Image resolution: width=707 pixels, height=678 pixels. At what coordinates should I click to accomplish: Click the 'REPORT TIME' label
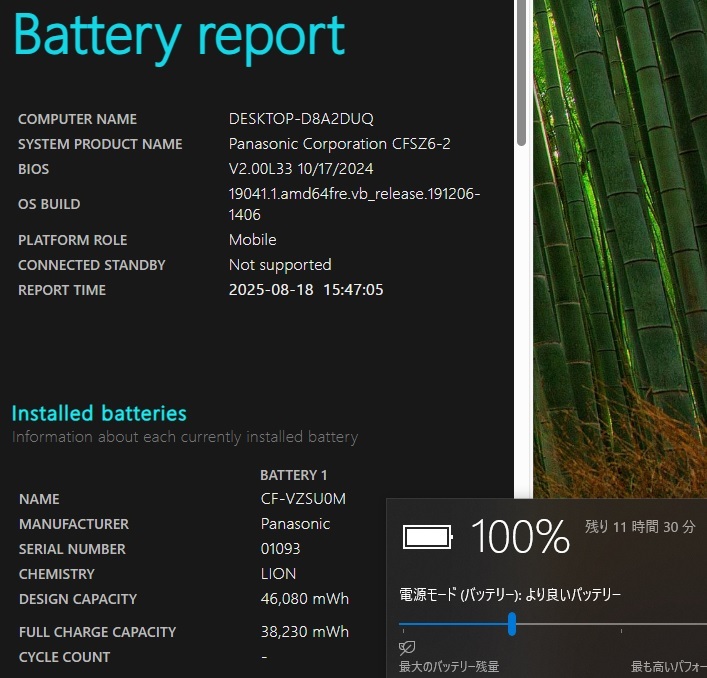pos(62,290)
